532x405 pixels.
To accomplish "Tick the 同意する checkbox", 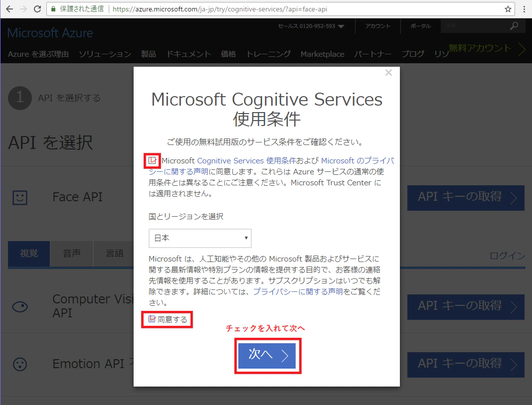I will pyautogui.click(x=152, y=319).
